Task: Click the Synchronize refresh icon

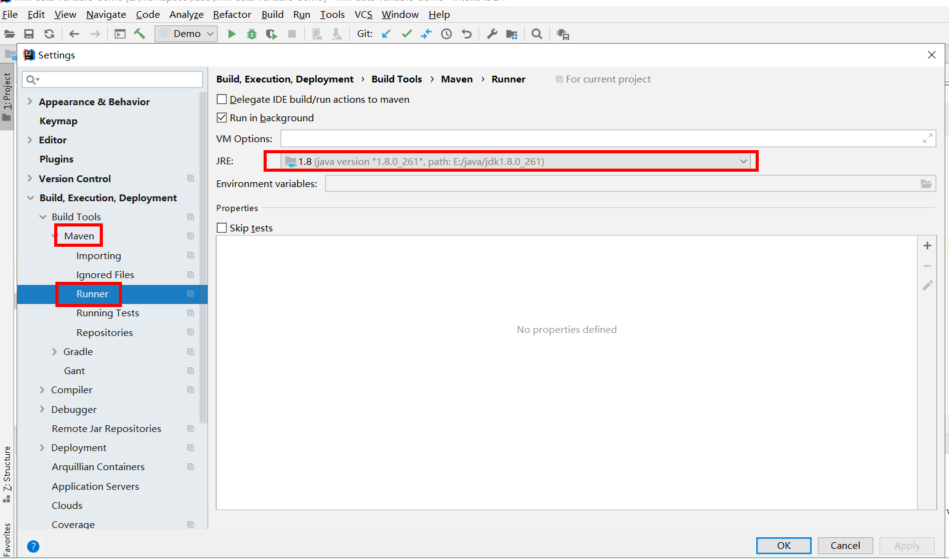Action: pyautogui.click(x=49, y=34)
